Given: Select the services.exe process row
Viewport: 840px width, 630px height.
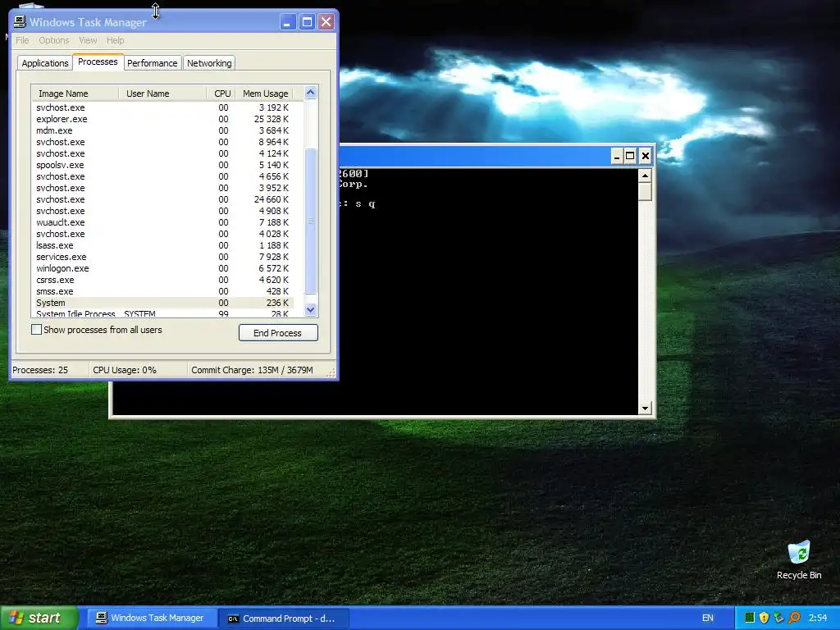Looking at the screenshot, I should (162, 257).
